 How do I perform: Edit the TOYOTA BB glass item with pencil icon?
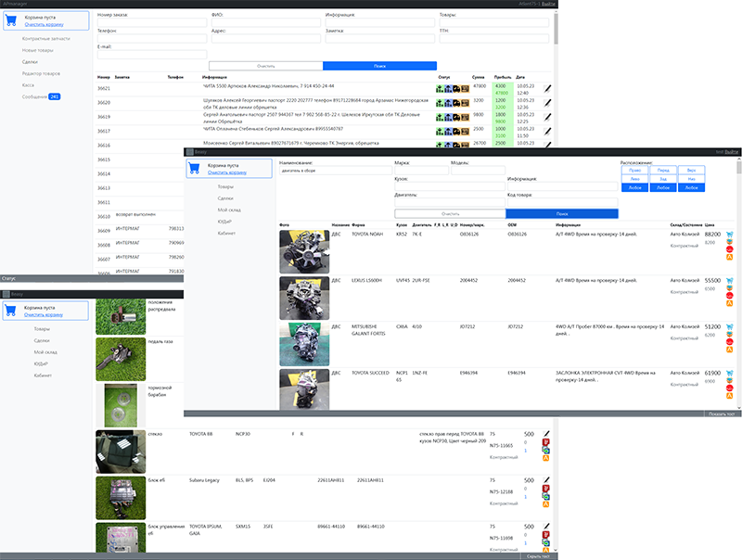pos(547,434)
